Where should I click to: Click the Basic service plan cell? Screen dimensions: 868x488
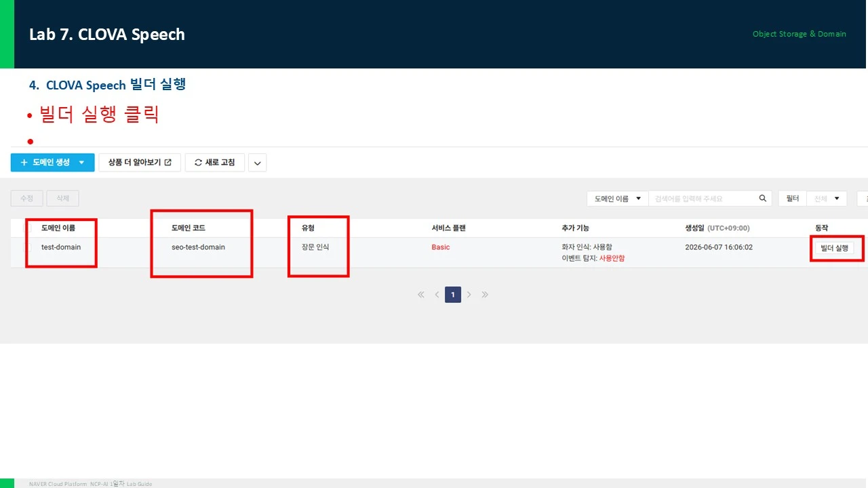point(441,247)
